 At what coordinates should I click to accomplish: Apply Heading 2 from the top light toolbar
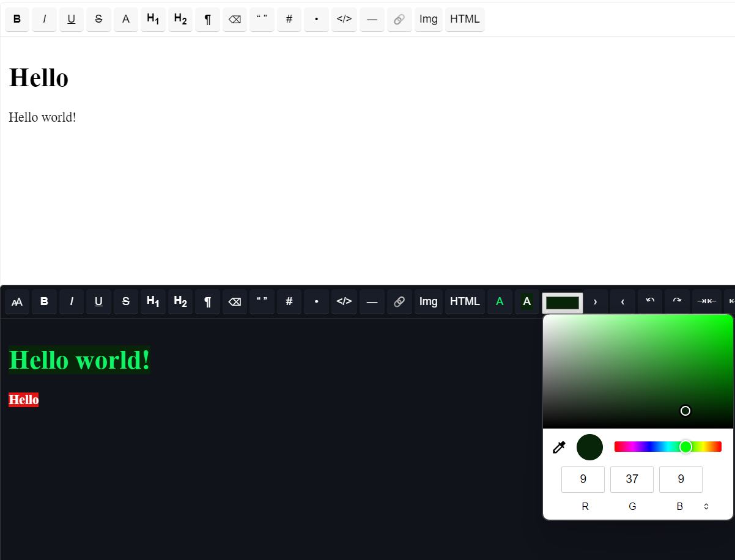pos(180,20)
